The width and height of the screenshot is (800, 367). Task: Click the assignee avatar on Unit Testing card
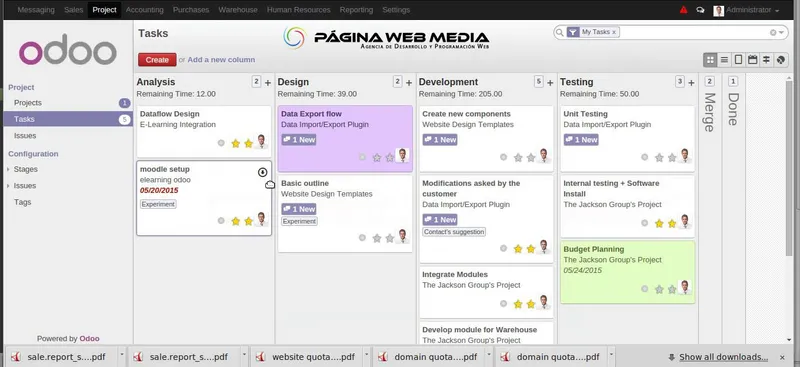[685, 156]
